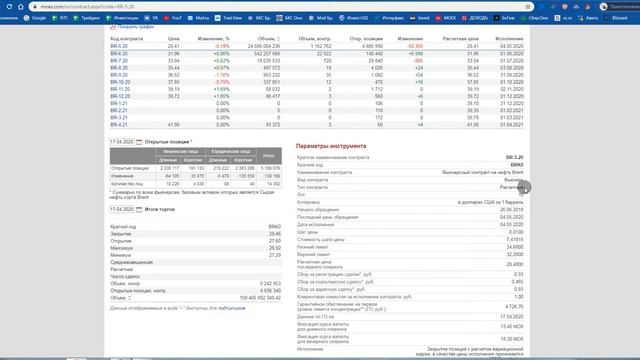Open the Mail.ru bookmark
This screenshot has width=640, height=360.
[x=199, y=18]
